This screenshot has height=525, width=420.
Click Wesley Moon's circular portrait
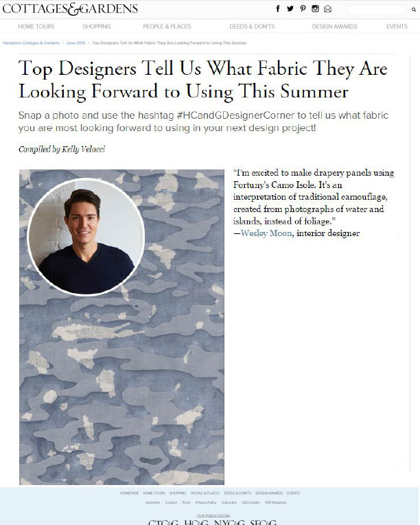pos(86,237)
